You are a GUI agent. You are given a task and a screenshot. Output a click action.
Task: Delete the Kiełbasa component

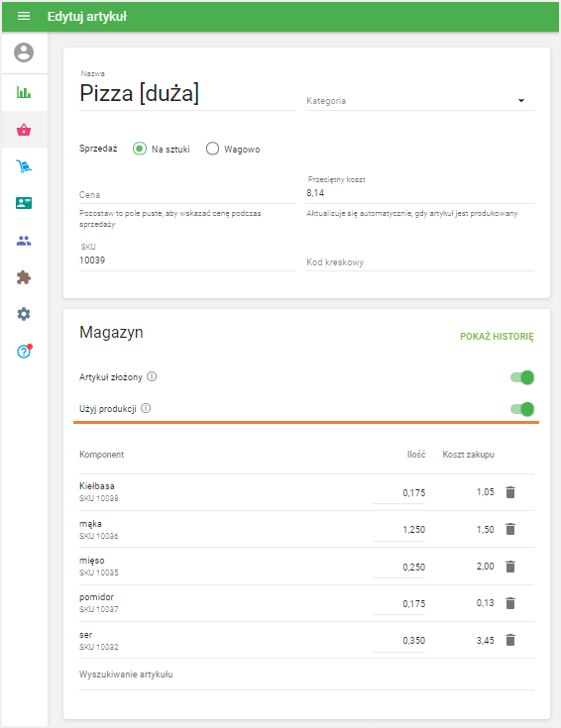pos(510,492)
